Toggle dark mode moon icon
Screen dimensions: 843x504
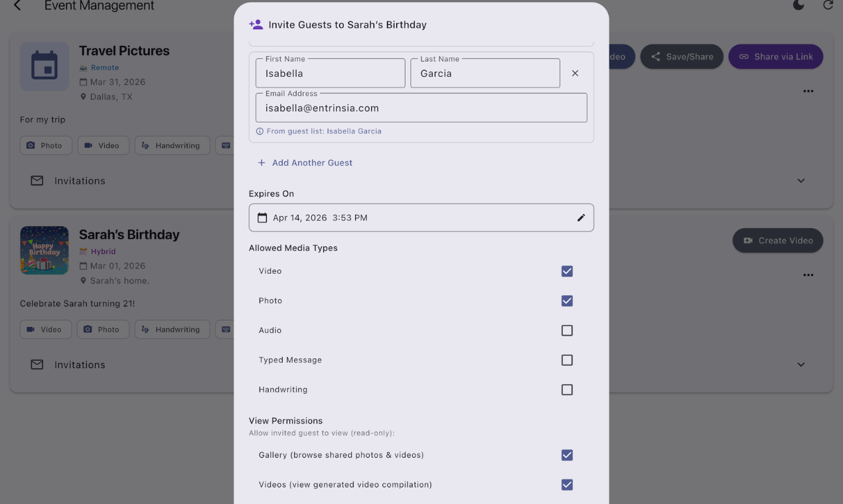pyautogui.click(x=799, y=5)
